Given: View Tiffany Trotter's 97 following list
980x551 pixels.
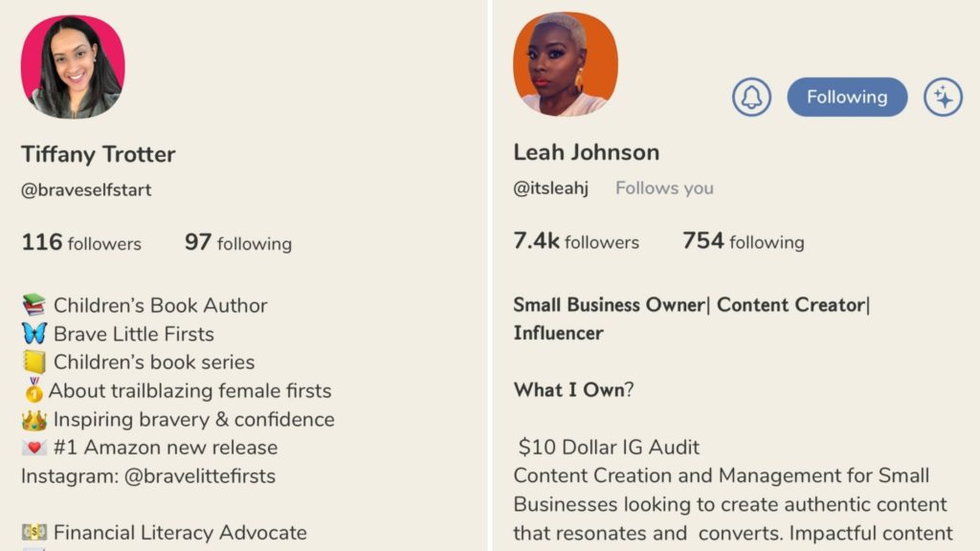Looking at the screenshot, I should click(x=238, y=243).
